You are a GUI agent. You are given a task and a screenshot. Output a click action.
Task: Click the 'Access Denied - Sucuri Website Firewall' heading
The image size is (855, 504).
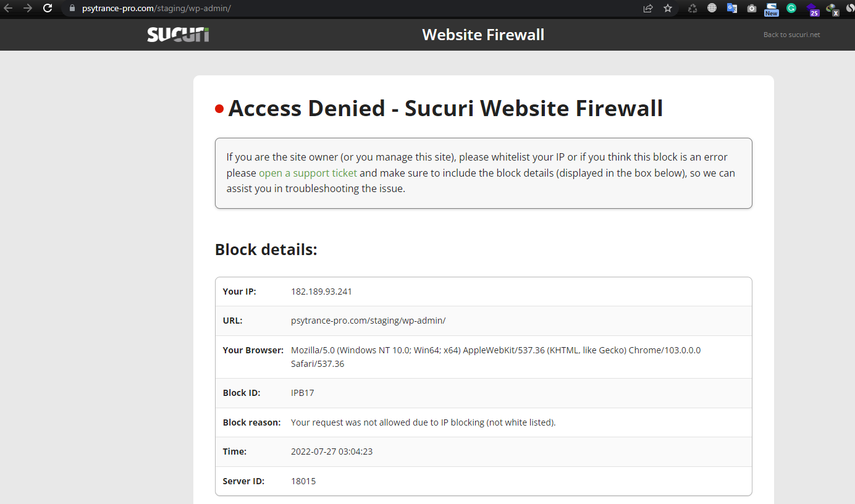(445, 108)
